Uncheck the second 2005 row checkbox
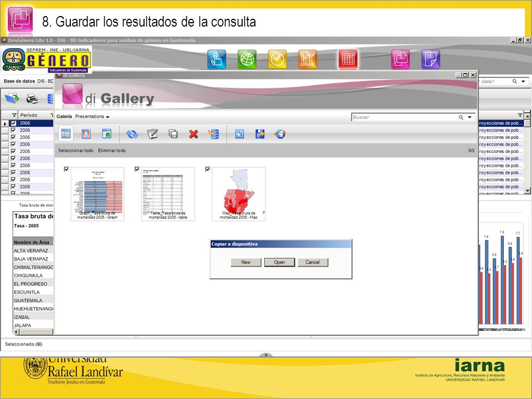The image size is (532, 399). [13, 130]
